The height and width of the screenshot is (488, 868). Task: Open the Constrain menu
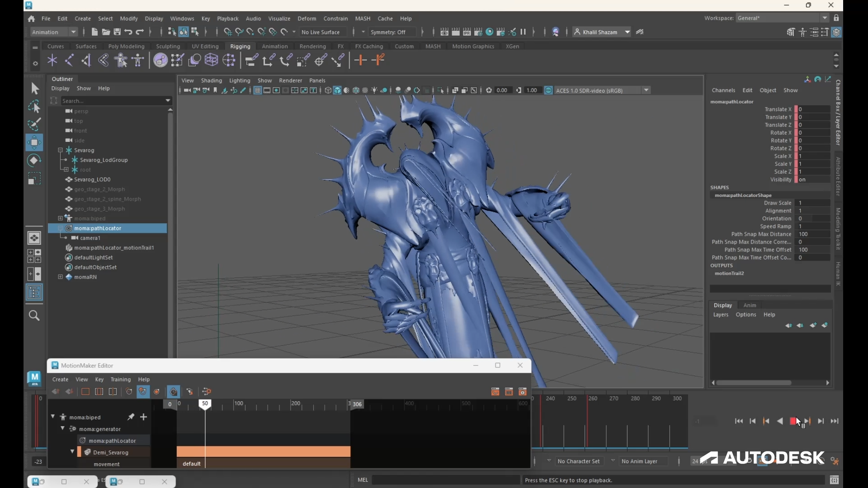pos(335,19)
